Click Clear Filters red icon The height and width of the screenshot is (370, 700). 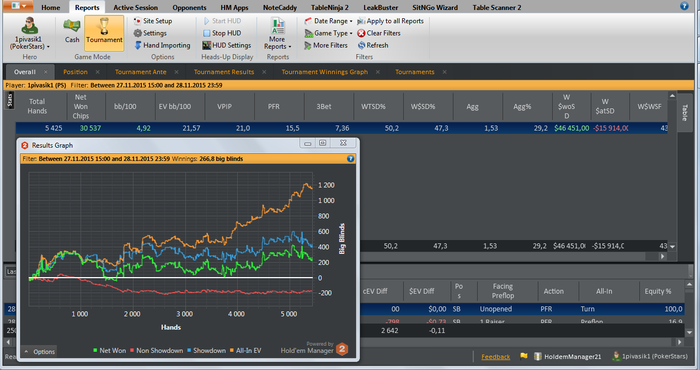click(x=361, y=33)
